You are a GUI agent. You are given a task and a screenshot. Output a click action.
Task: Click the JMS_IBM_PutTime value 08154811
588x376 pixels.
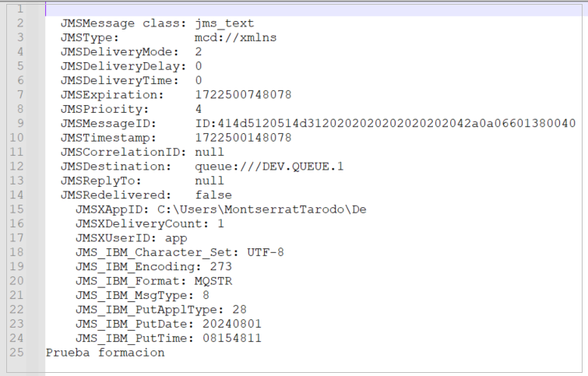click(x=232, y=338)
